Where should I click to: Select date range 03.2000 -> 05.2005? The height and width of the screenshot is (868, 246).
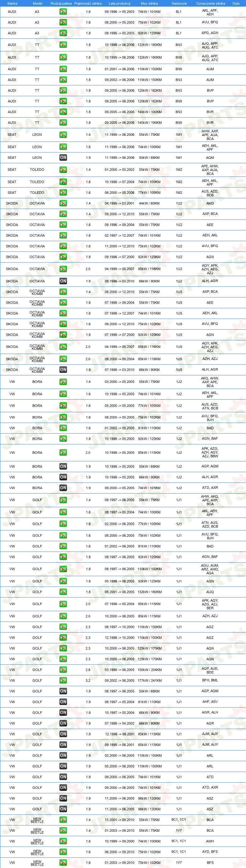click(120, 382)
